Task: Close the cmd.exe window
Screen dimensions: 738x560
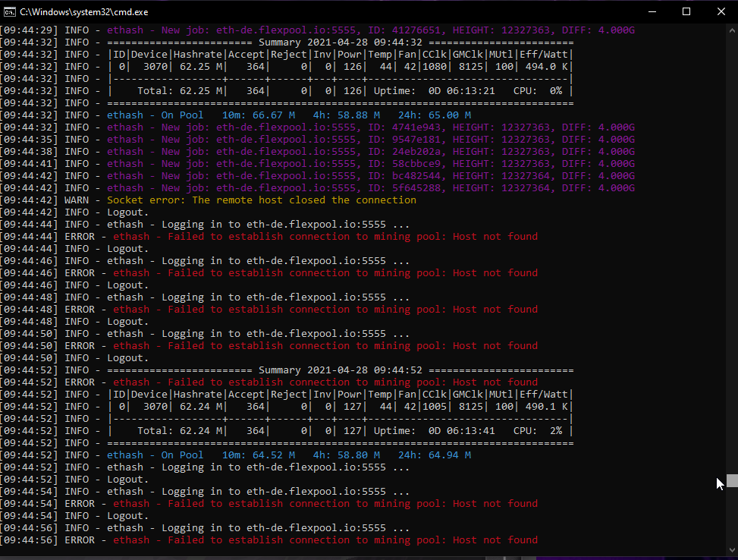Action: [x=721, y=12]
